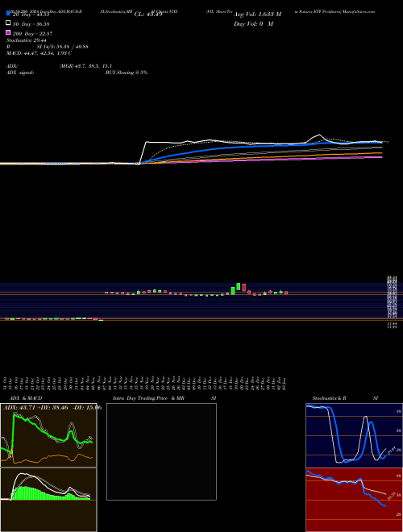Screen dimensions: 403x532
Task: Click inside the empty Intra Day chart box
Action: (x=161, y=451)
